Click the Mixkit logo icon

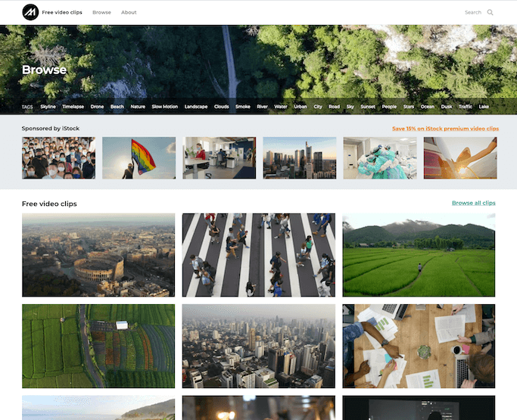point(30,12)
